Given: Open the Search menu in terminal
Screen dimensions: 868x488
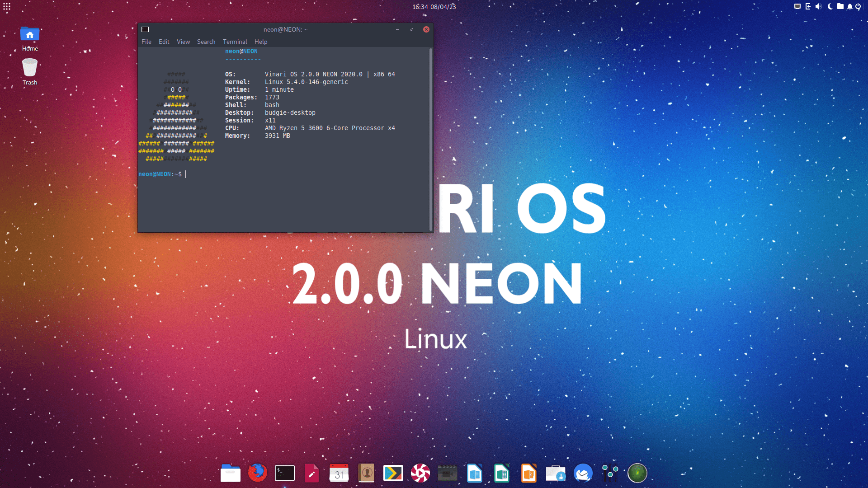Looking at the screenshot, I should [x=206, y=42].
